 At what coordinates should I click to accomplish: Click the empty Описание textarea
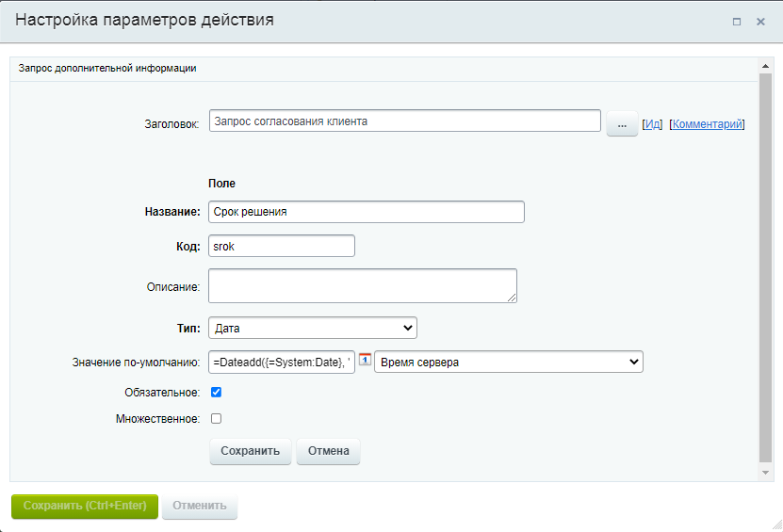pyautogui.click(x=363, y=286)
